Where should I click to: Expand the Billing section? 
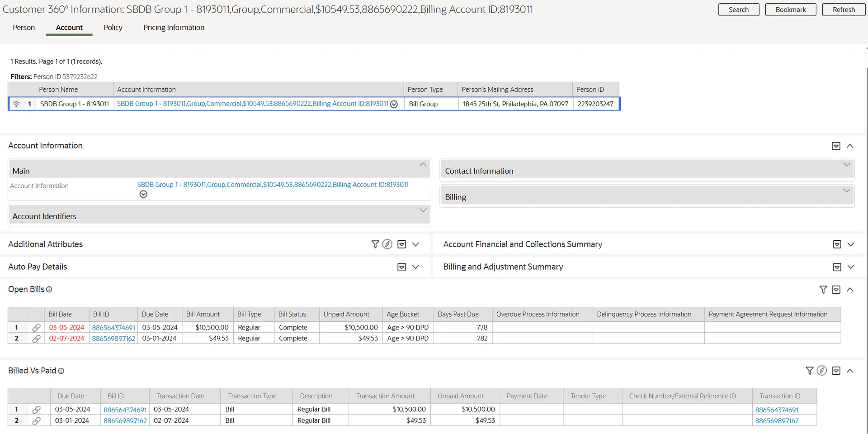846,191
